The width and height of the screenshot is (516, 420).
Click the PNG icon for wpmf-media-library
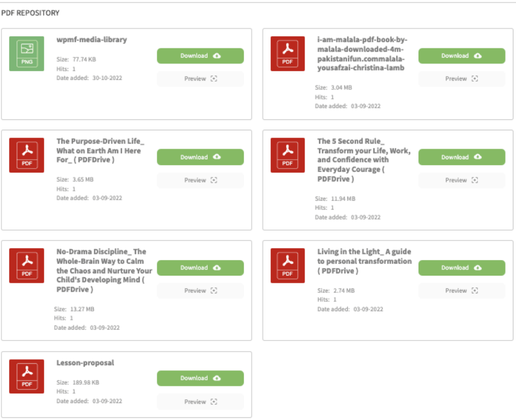pyautogui.click(x=27, y=54)
